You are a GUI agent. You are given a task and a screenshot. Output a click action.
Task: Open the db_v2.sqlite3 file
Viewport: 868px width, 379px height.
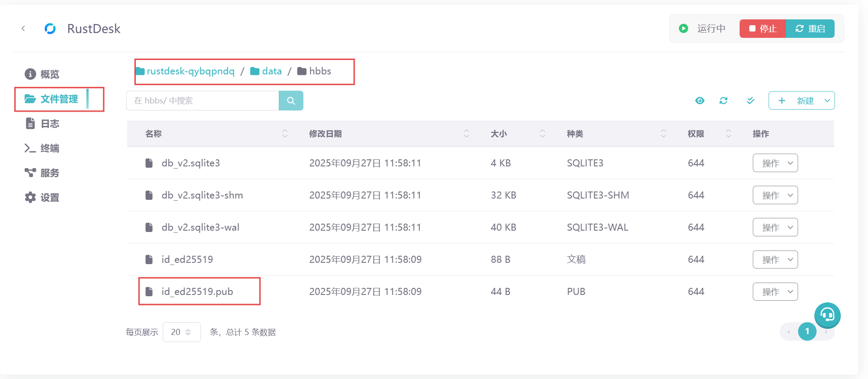click(190, 163)
